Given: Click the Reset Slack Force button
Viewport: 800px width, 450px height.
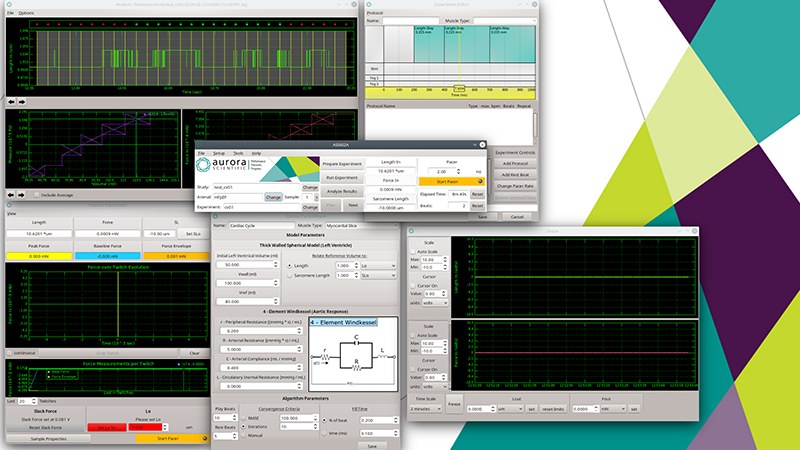Looking at the screenshot, I should click(45, 428).
